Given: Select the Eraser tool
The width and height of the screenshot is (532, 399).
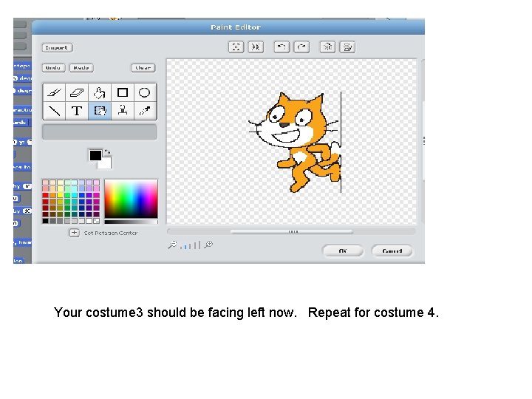Looking at the screenshot, I should coord(77,92).
